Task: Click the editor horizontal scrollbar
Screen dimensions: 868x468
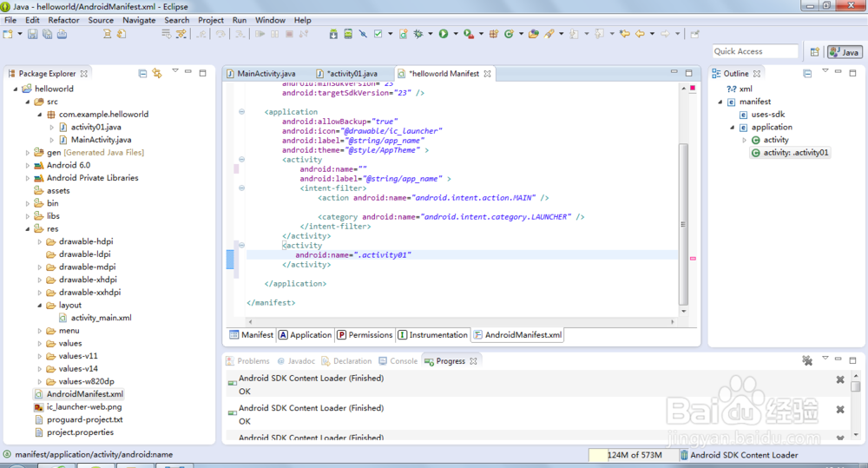Action: (461, 321)
